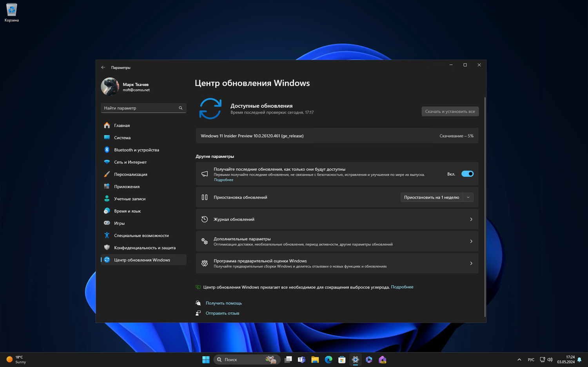Open the Copilot icon in taskbar
Viewport: 588px width, 367px height.
click(x=369, y=360)
